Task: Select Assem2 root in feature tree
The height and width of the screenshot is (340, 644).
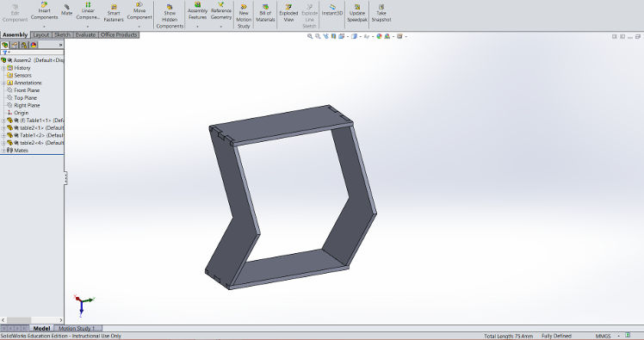Action: pos(33,60)
